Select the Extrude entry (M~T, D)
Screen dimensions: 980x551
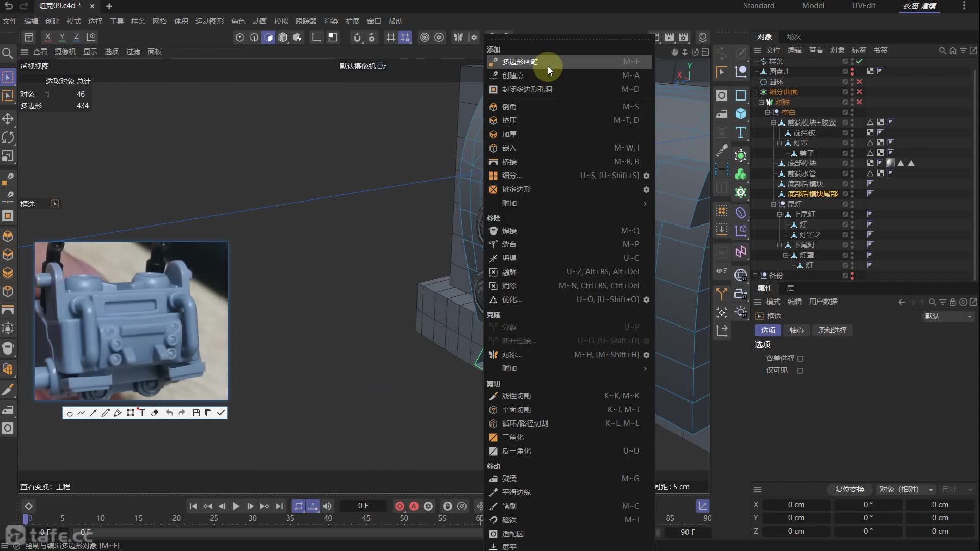[569, 120]
